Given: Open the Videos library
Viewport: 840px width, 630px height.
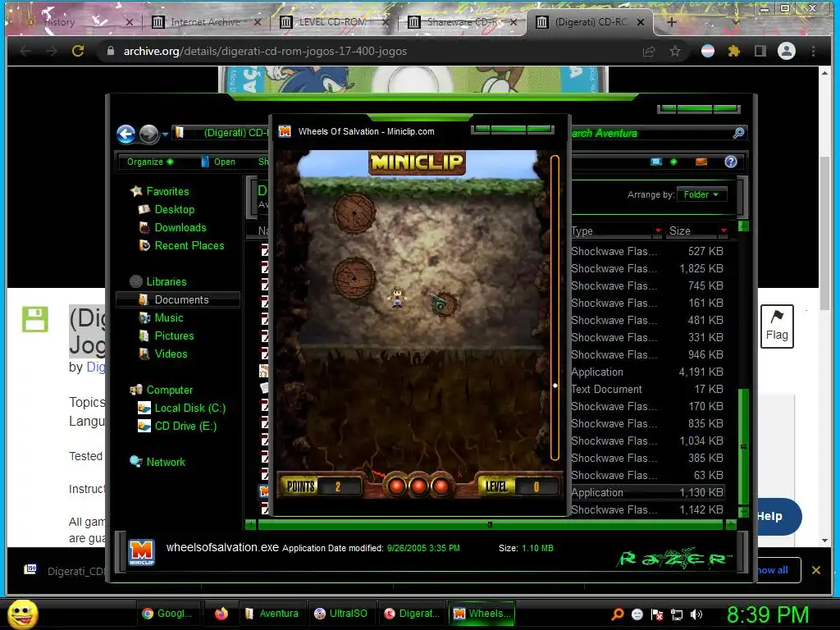Looking at the screenshot, I should [x=163, y=354].
